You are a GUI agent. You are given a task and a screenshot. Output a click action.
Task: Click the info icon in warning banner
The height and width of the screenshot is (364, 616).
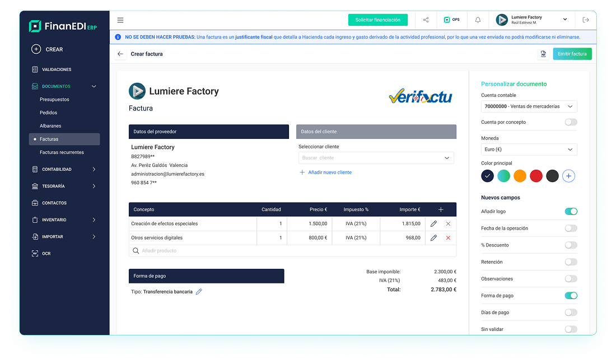coord(118,37)
